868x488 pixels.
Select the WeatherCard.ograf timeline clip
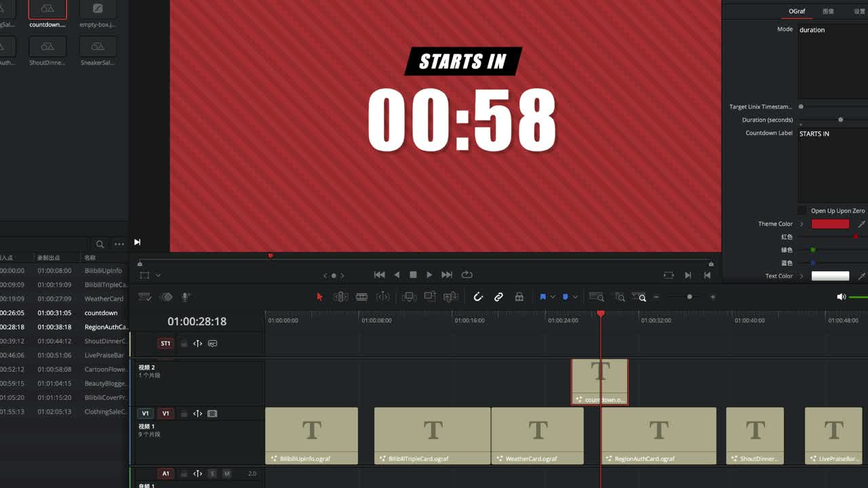tap(538, 436)
